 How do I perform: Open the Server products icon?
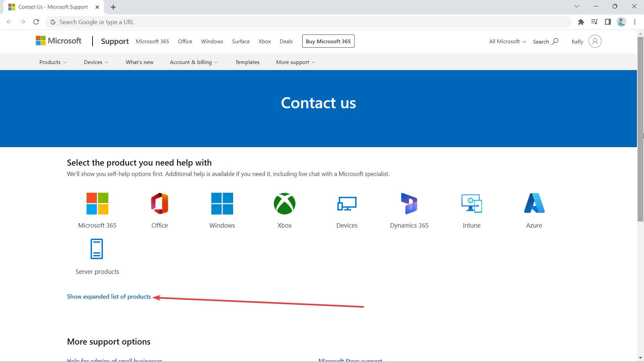coord(97,249)
